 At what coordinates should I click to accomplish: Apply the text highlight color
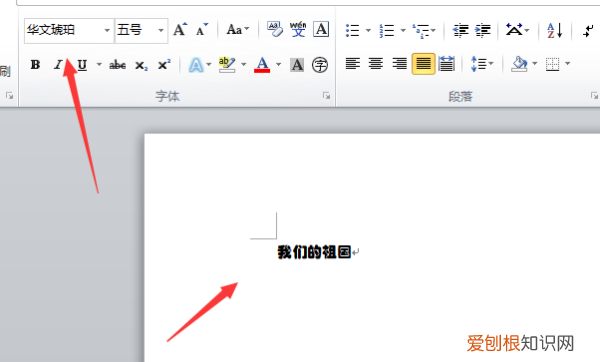pos(227,65)
